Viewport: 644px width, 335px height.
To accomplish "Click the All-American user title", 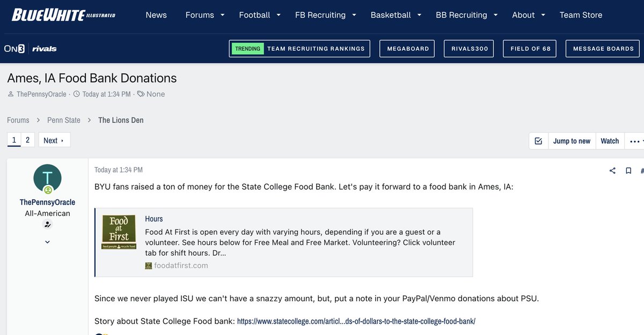I will (x=47, y=213).
